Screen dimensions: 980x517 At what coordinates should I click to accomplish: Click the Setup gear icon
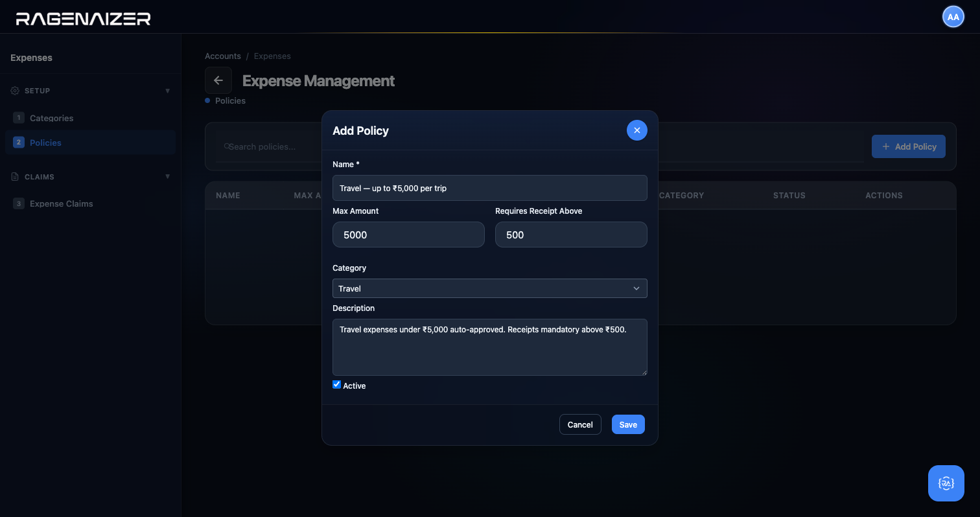pos(15,91)
